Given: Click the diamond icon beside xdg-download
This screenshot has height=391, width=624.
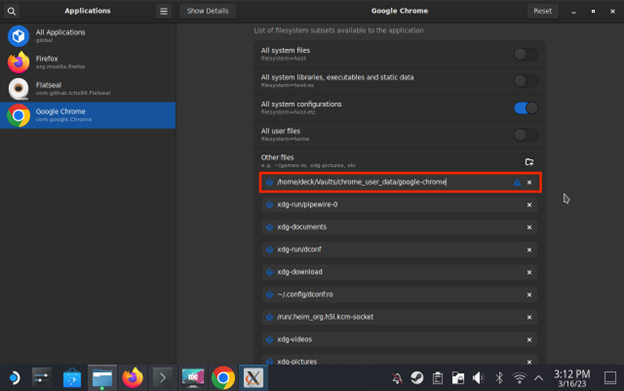Looking at the screenshot, I should point(269,272).
